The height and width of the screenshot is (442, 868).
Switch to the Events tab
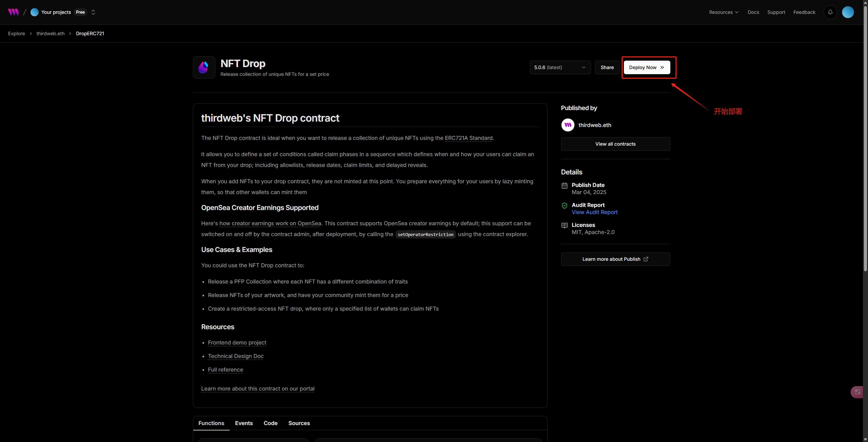click(x=244, y=423)
